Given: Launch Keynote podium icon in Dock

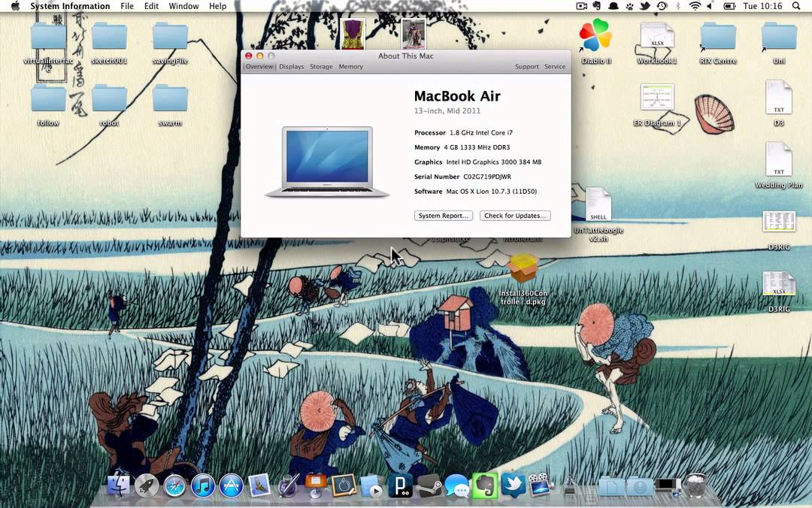Looking at the screenshot, I should point(316,485).
